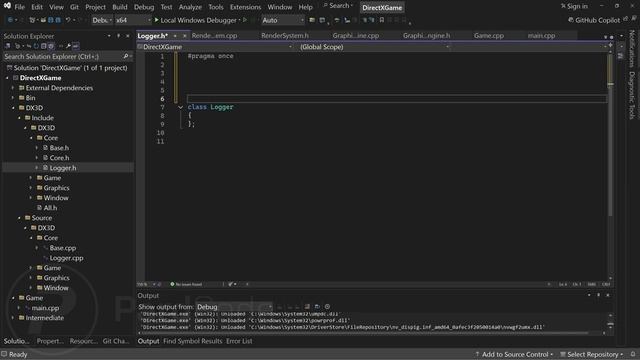Switch to RenderSystem.h tab
640x360 pixels.
pos(285,36)
